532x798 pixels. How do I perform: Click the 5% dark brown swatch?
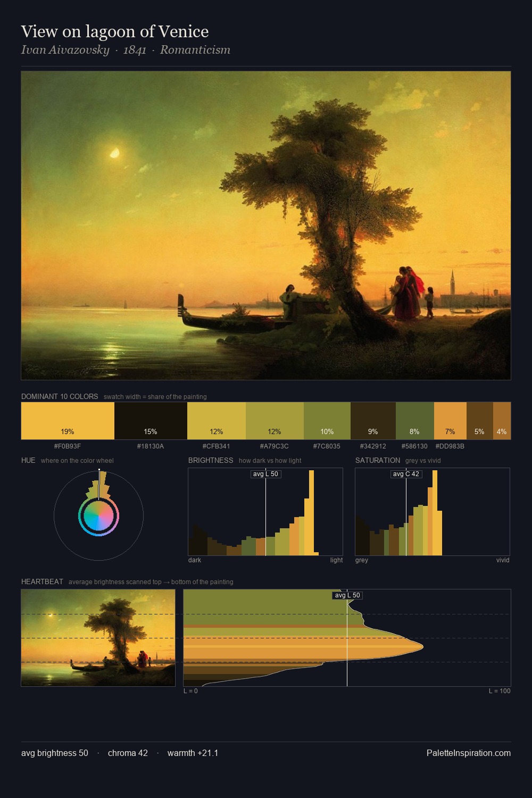click(480, 421)
